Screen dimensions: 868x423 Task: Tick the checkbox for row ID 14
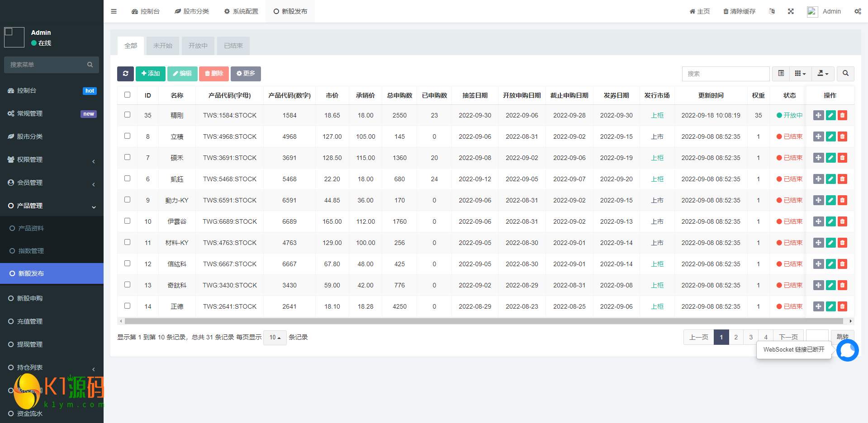point(127,306)
